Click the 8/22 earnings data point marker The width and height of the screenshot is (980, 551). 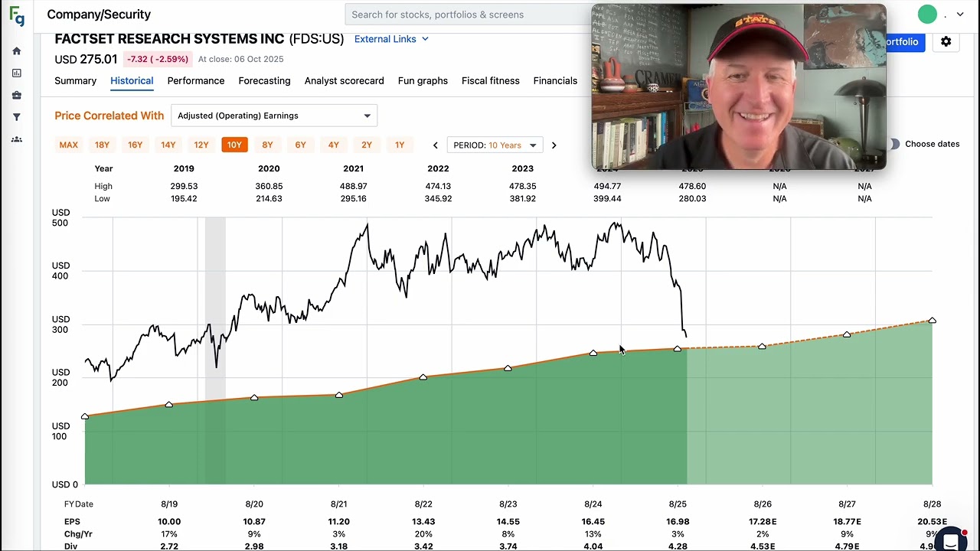(x=423, y=377)
